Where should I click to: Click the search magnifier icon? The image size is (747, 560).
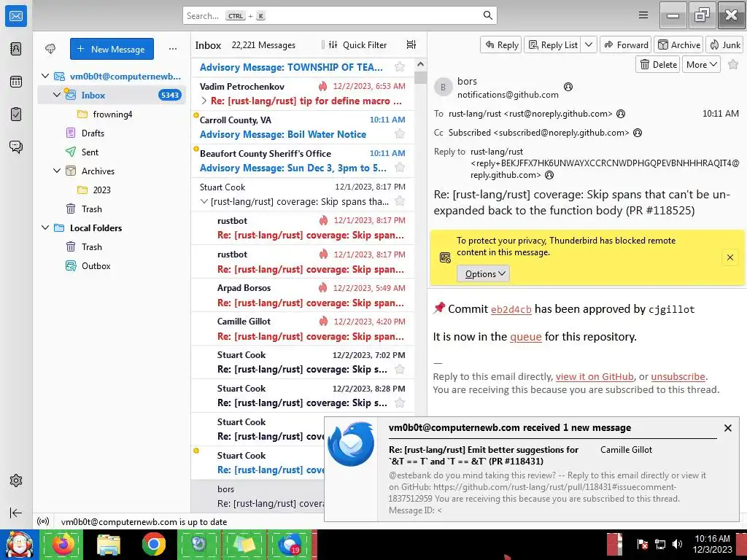tap(487, 15)
